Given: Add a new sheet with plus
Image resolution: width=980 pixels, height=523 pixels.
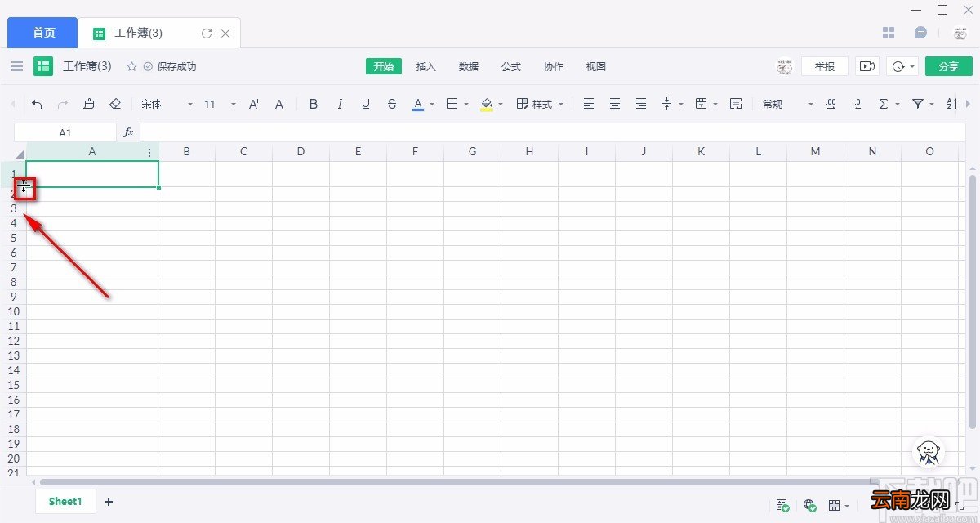Looking at the screenshot, I should (x=109, y=502).
